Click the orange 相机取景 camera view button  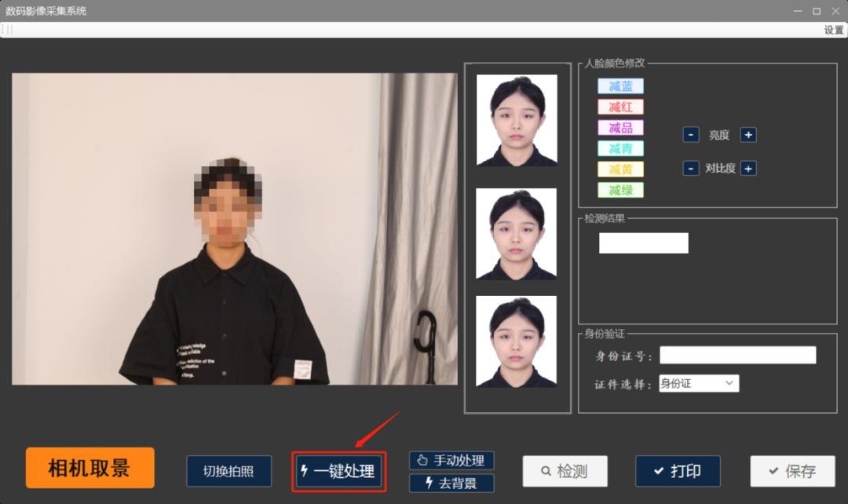pos(90,469)
